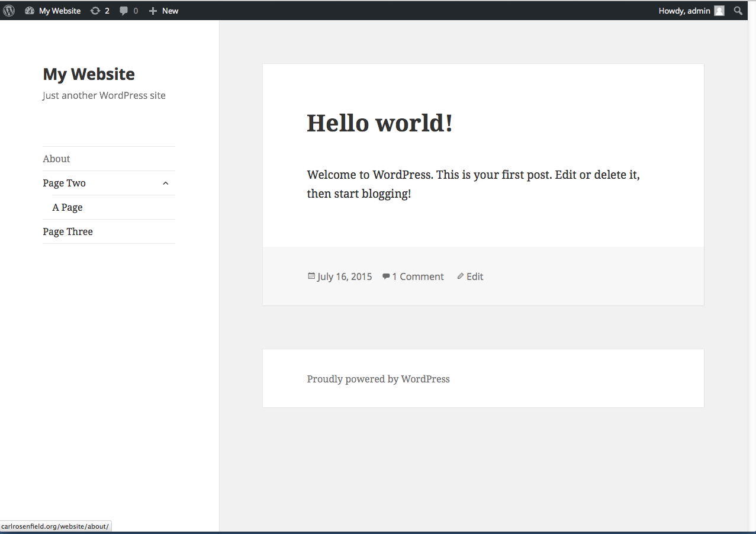Image resolution: width=756 pixels, height=534 pixels.
Task: Click the comments count 0 in admin bar
Action: coord(136,11)
